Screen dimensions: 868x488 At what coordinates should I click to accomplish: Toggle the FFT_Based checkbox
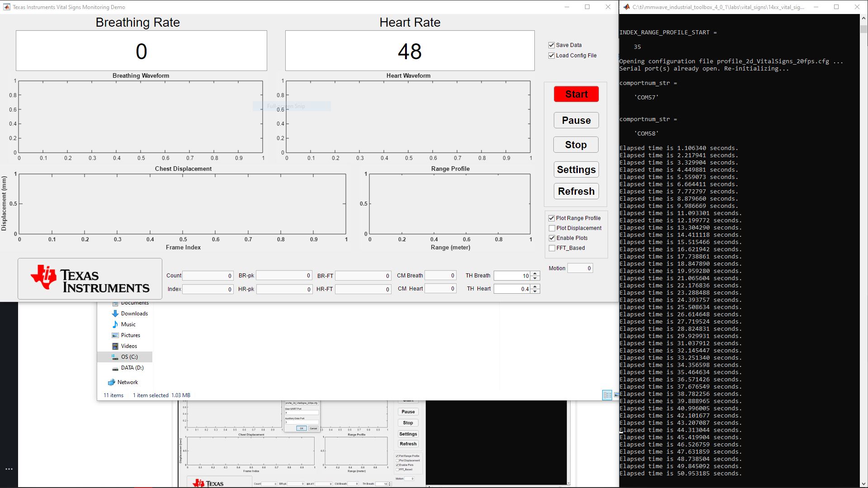point(552,248)
